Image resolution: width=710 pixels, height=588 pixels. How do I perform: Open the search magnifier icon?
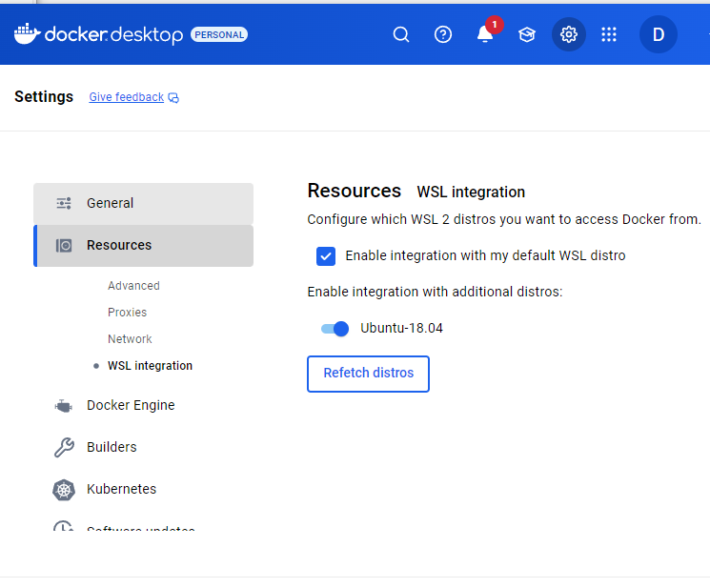click(400, 34)
